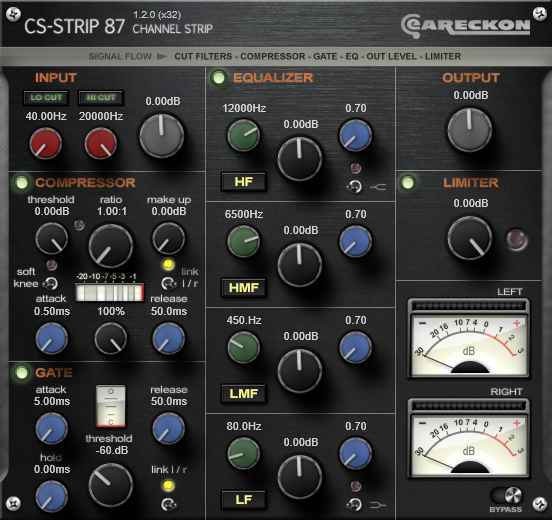Click the LMF band blue Q knob
552x520 pixels.
point(356,347)
